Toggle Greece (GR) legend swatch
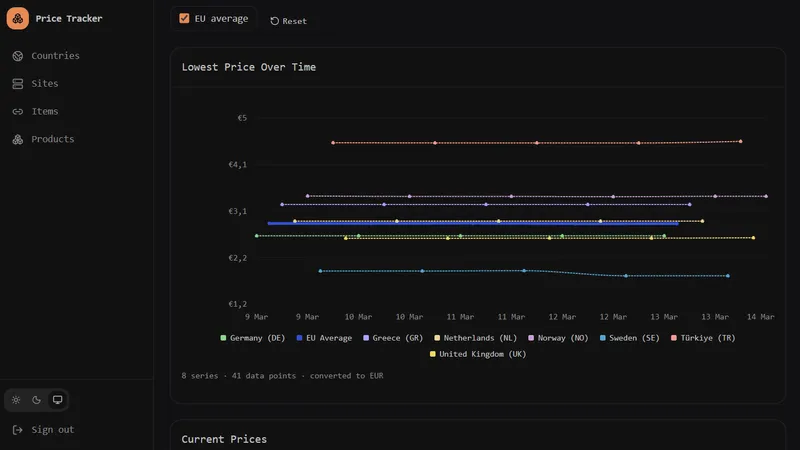This screenshot has width=800, height=450. coord(366,338)
